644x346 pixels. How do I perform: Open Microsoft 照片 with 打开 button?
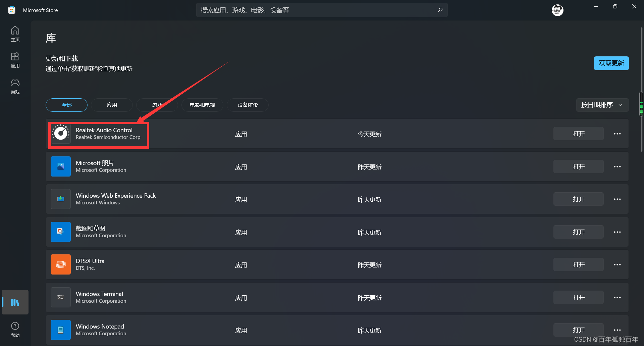click(579, 166)
